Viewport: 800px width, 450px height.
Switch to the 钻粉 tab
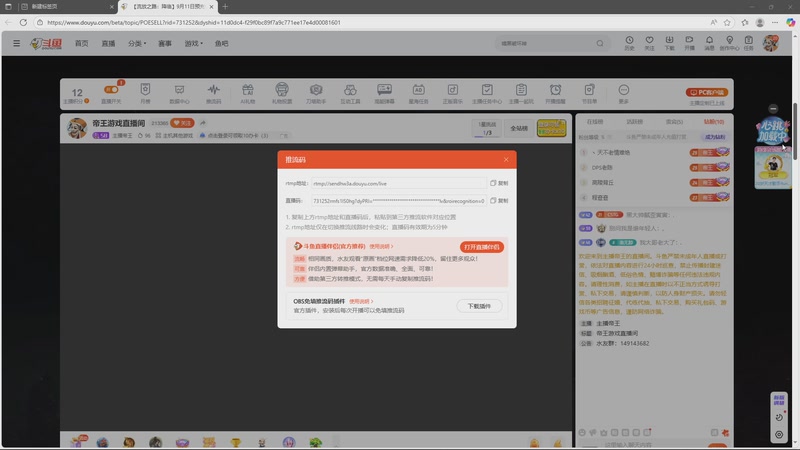[x=714, y=122]
